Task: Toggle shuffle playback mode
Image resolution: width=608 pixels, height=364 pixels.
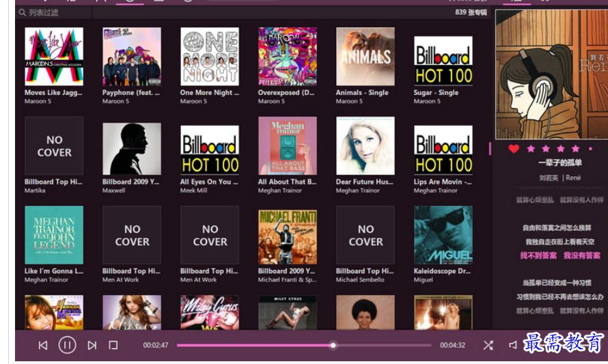Action: pyautogui.click(x=488, y=345)
